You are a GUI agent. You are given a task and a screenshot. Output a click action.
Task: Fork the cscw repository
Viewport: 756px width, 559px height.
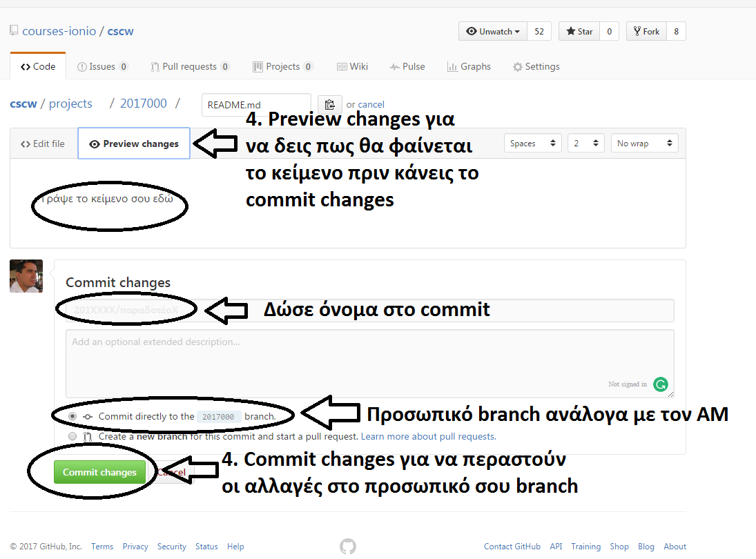point(646,31)
